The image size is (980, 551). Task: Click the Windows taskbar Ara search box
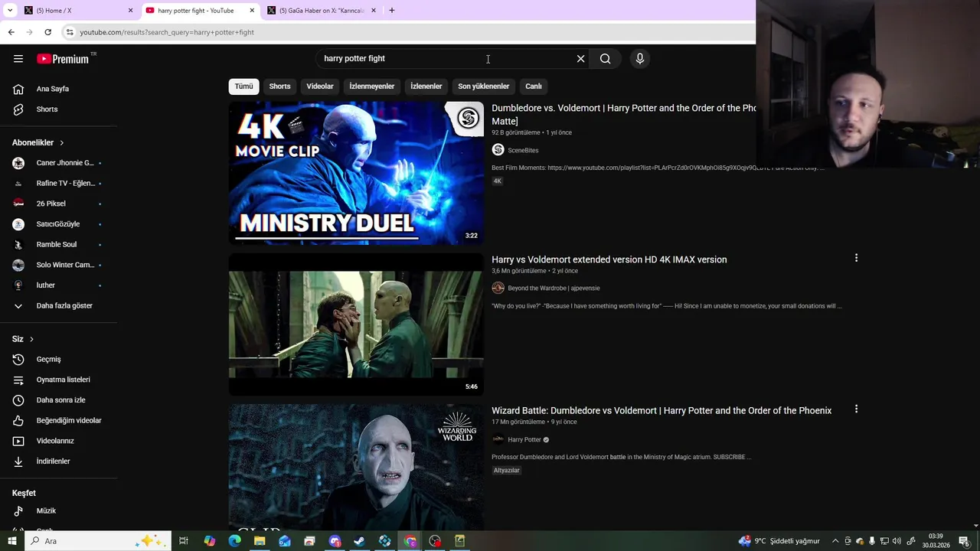point(98,541)
